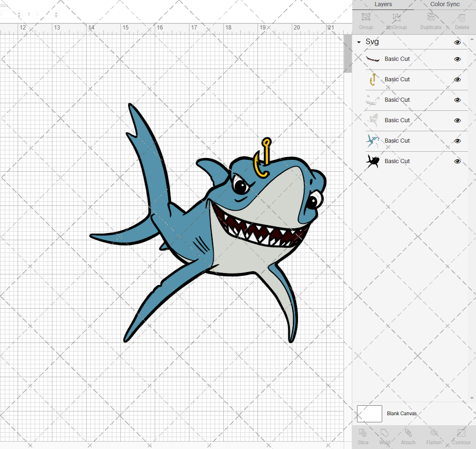Select the black silhouette layer thumbnail
476x449 pixels.
click(x=373, y=161)
